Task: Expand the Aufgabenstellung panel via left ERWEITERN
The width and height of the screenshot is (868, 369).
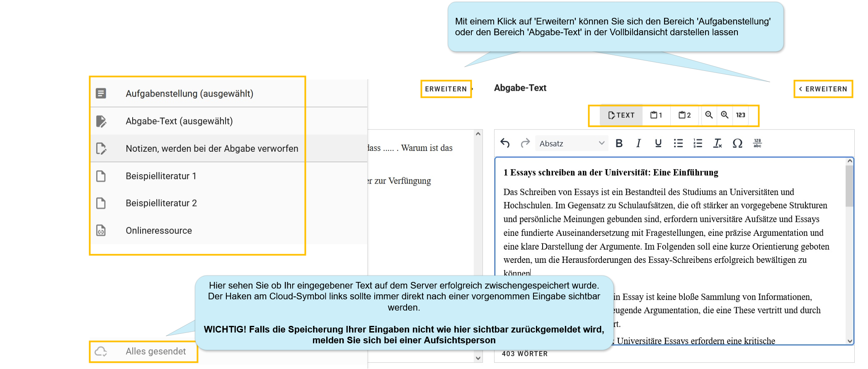Action: click(x=446, y=89)
